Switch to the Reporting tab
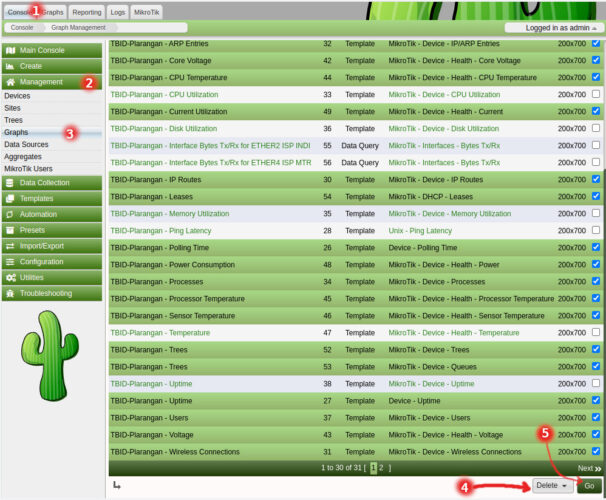The height and width of the screenshot is (500, 606). [86, 12]
